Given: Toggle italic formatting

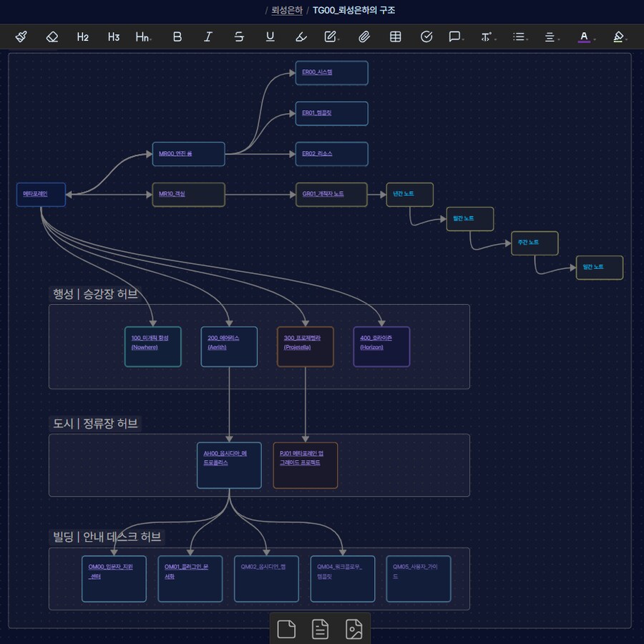Looking at the screenshot, I should point(208,36).
